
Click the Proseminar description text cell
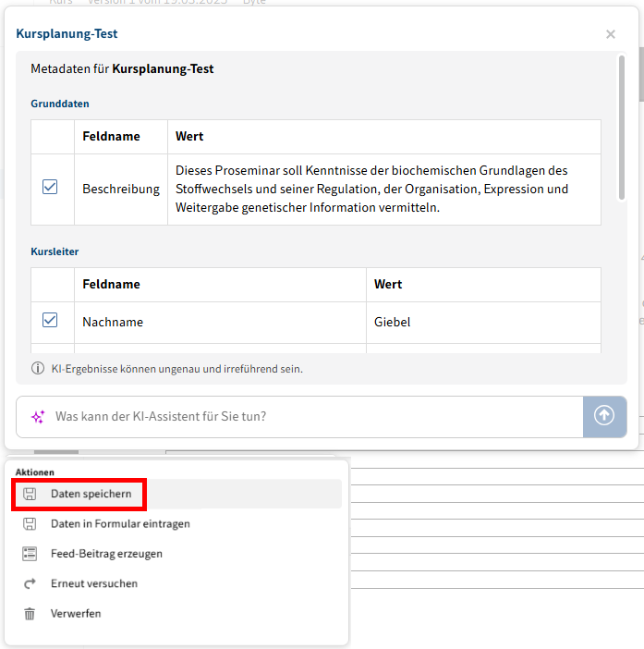click(383, 190)
